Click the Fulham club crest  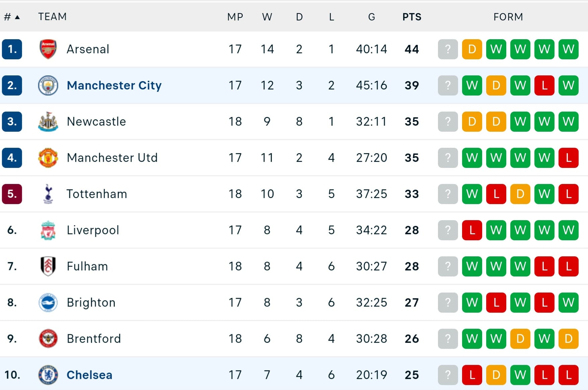click(x=48, y=266)
